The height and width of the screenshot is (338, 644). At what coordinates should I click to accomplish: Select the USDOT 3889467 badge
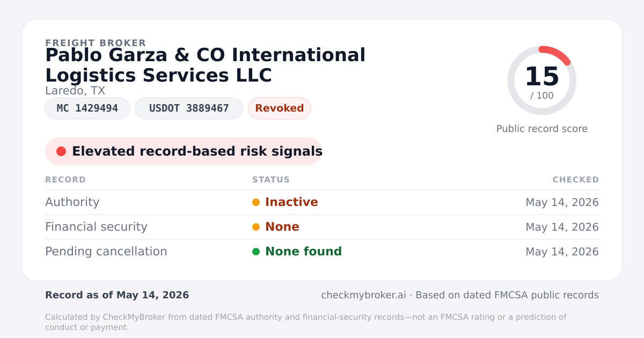[189, 108]
